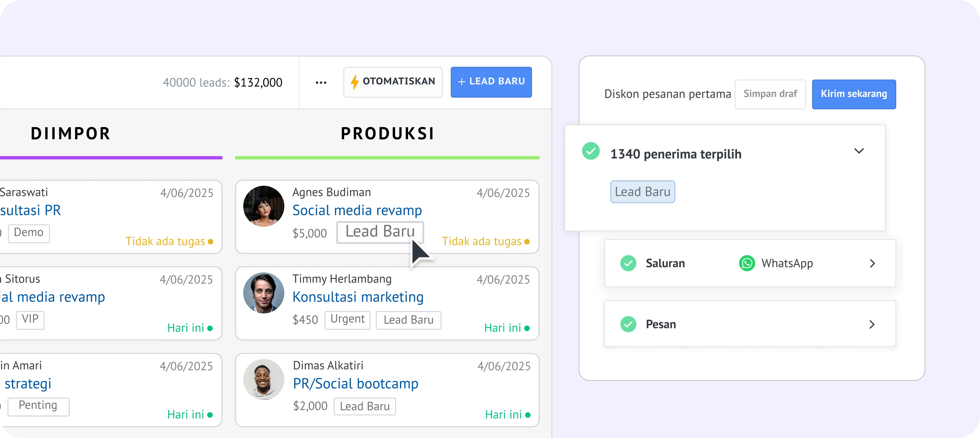Open the Social media revamp lead link
The width and height of the screenshot is (980, 438).
[x=357, y=211]
